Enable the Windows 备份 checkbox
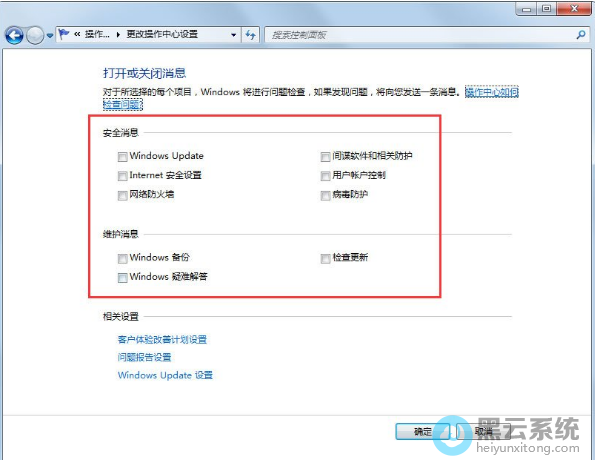 tap(122, 258)
